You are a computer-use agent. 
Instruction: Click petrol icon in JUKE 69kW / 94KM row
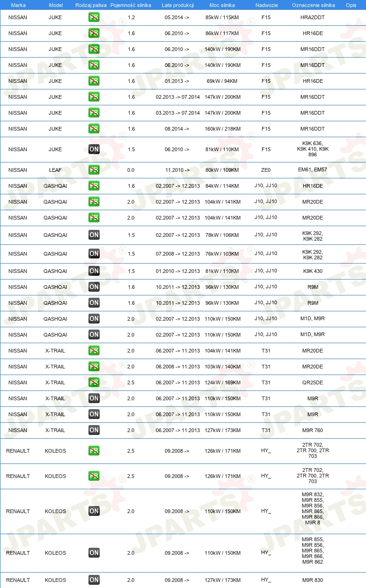click(x=94, y=81)
